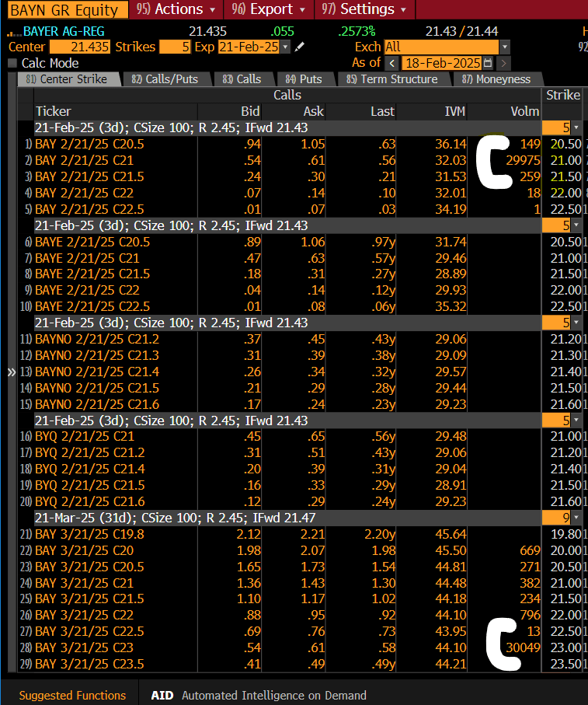This screenshot has height=705, width=588.
Task: Open AID Automated Intelligence on Demand
Action: point(259,695)
